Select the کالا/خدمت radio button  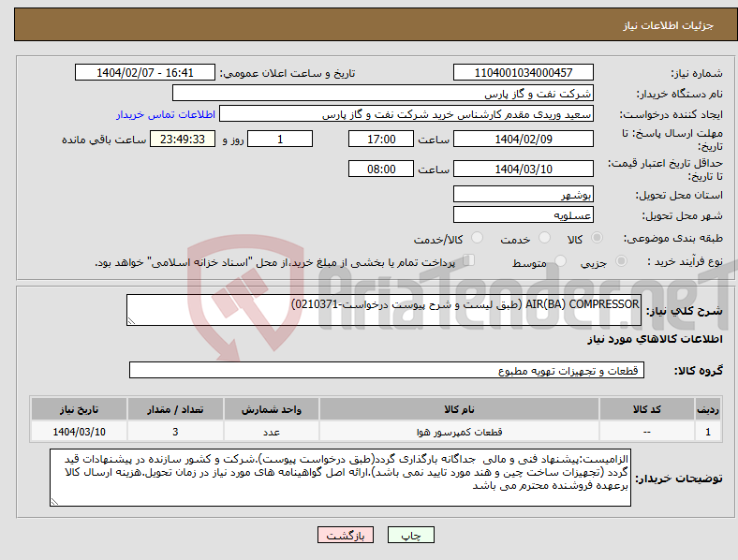pyautogui.click(x=478, y=238)
